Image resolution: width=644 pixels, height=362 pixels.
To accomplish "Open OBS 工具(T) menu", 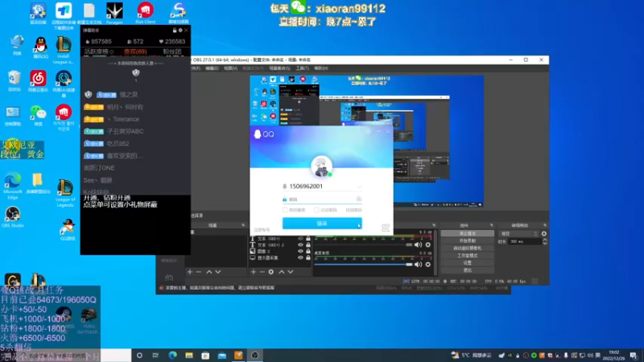I will pyautogui.click(x=303, y=68).
